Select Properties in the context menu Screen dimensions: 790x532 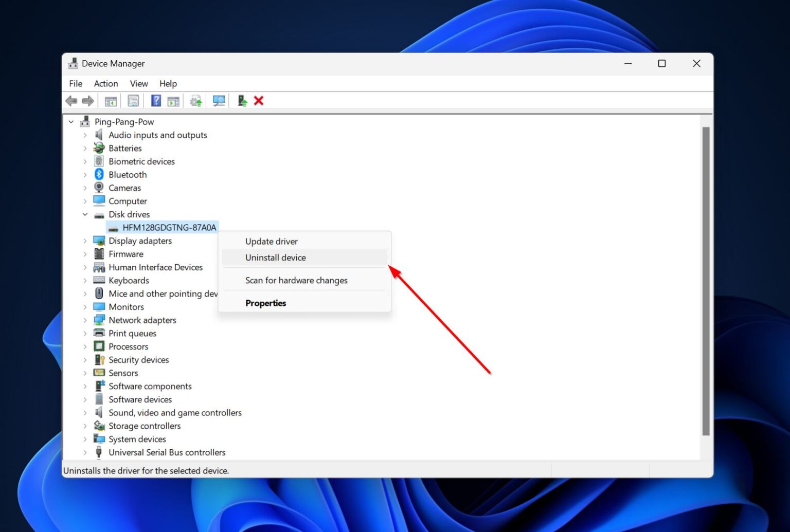click(x=266, y=303)
